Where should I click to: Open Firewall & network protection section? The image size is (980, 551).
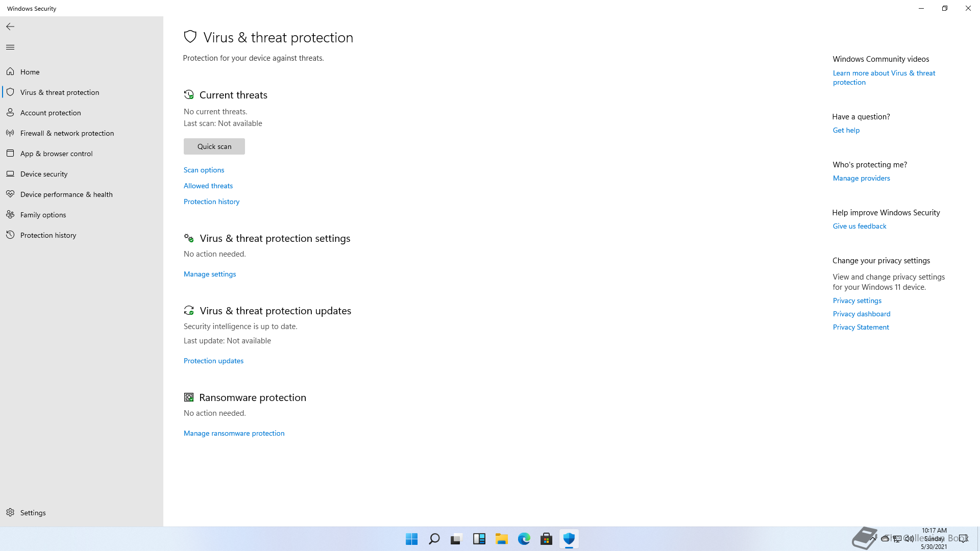[x=82, y=133]
